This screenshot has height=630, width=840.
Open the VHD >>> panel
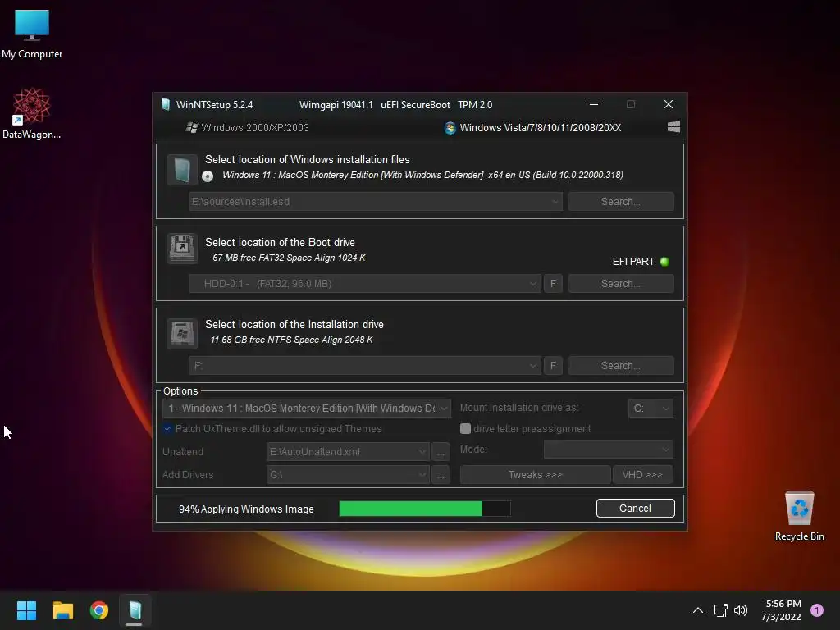coord(642,475)
